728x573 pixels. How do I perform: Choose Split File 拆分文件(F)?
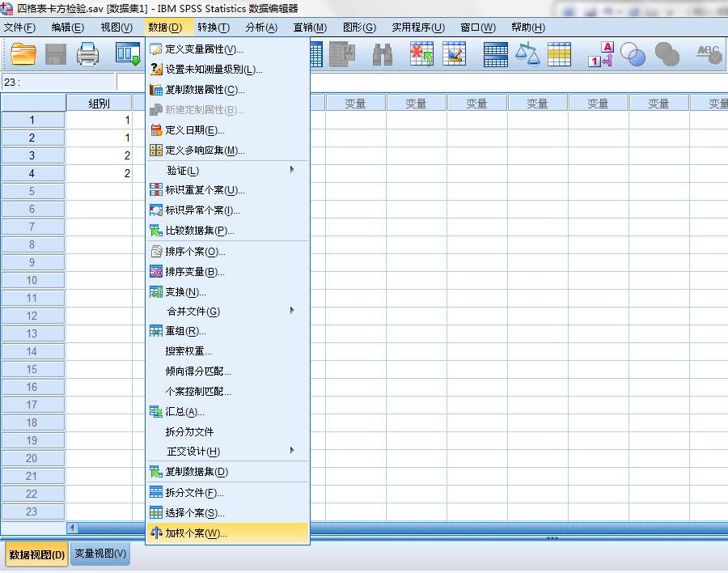click(x=227, y=493)
